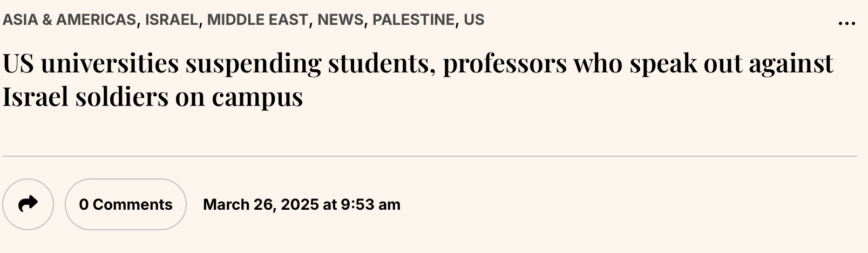
Task: Click the US category tag
Action: pyautogui.click(x=474, y=20)
